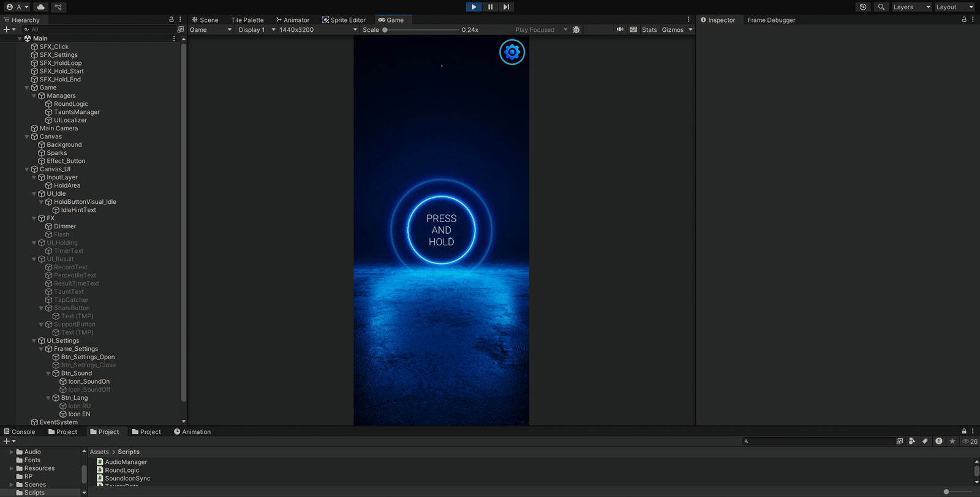Click the Gizmos button
This screenshot has width=980, height=497.
(x=673, y=29)
